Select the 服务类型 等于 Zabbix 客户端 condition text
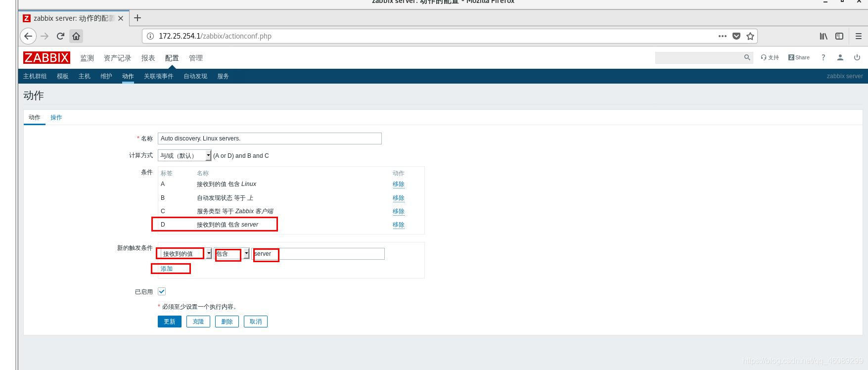 click(x=235, y=211)
